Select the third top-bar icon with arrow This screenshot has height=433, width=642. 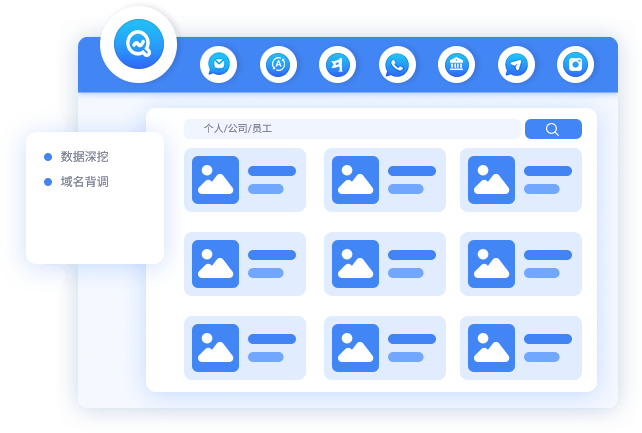(x=337, y=65)
